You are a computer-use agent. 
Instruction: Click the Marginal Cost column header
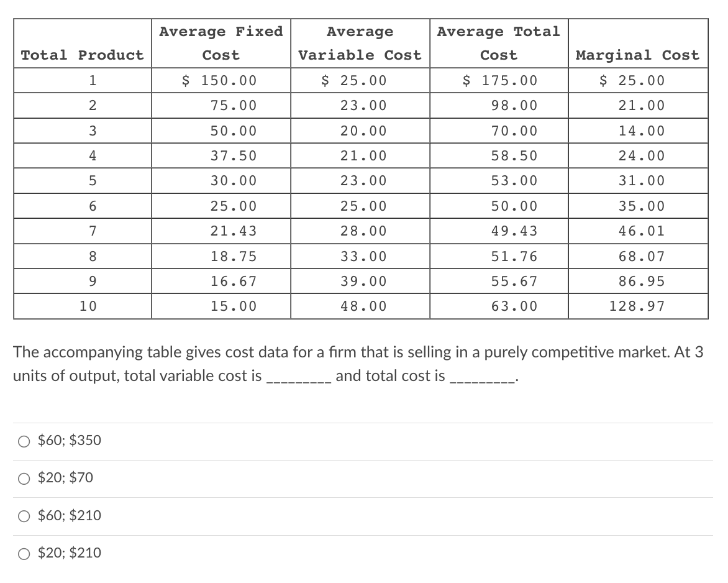coord(637,55)
